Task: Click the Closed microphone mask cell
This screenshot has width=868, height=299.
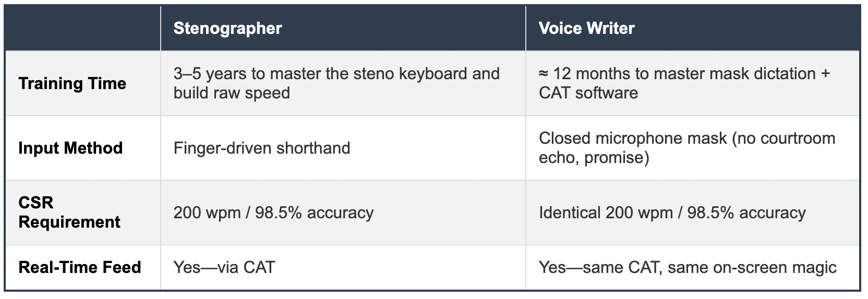Action: point(693,148)
